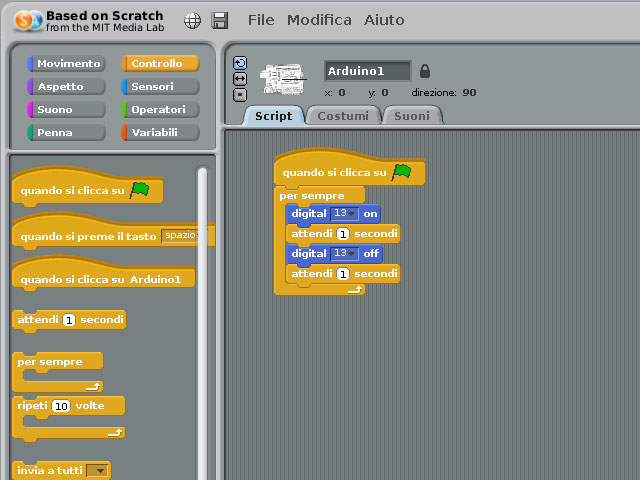Select the 'can rotate' rotation style button
Viewport: 640px width, 480px height.
(240, 63)
